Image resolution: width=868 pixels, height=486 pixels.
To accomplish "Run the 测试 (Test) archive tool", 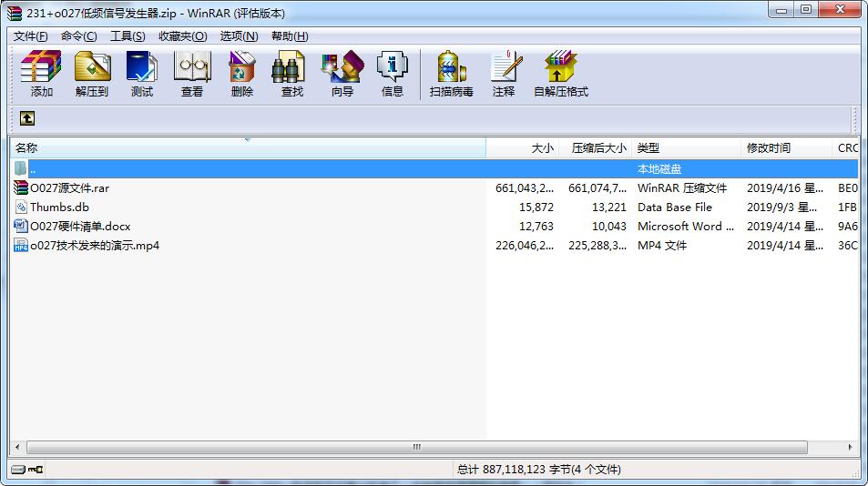I will pyautogui.click(x=142, y=74).
